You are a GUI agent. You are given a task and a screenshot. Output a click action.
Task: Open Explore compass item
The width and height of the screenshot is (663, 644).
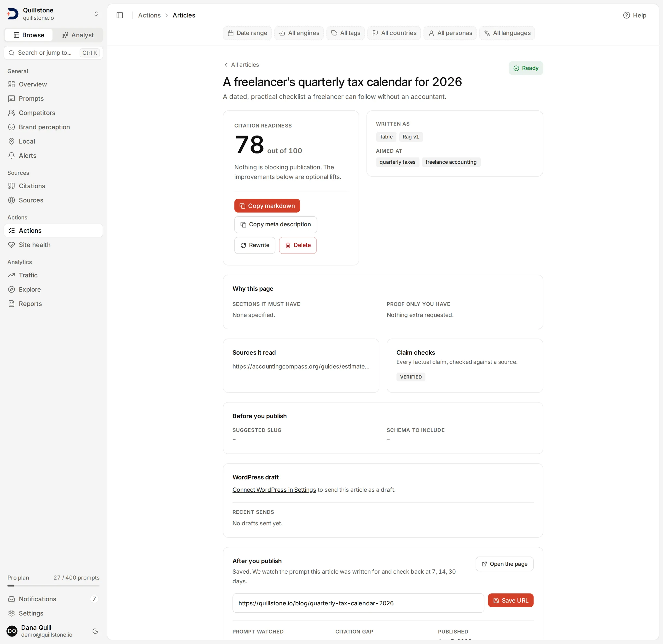click(54, 289)
